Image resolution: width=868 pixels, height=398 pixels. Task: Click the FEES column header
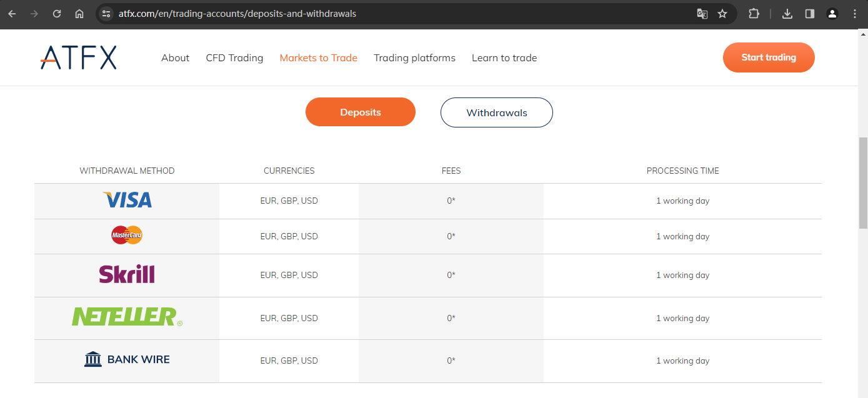pyautogui.click(x=451, y=171)
